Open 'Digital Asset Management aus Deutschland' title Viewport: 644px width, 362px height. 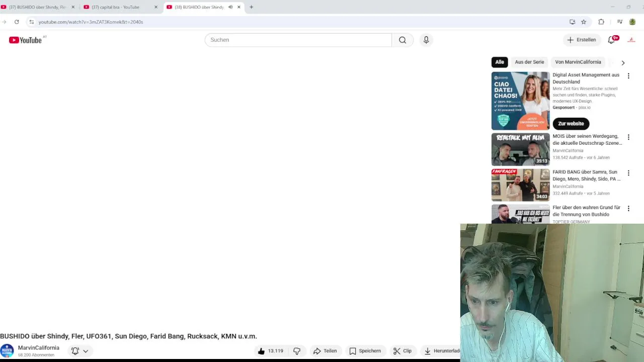(x=586, y=78)
